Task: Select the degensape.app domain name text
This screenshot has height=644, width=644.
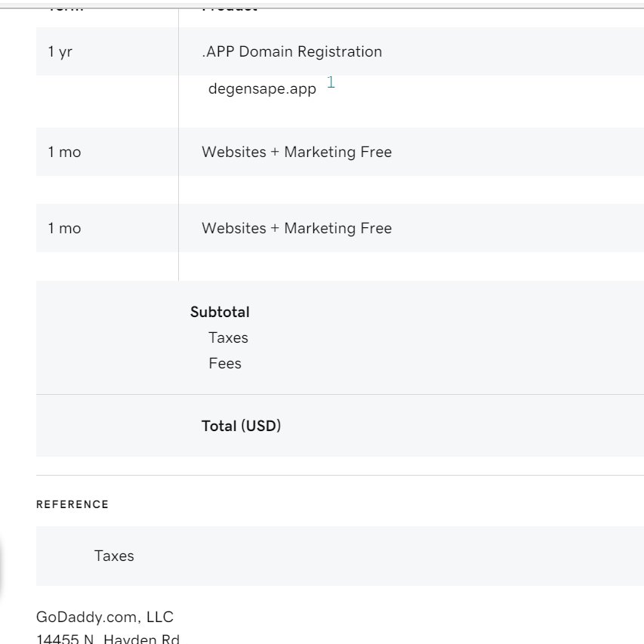Action: click(x=262, y=89)
